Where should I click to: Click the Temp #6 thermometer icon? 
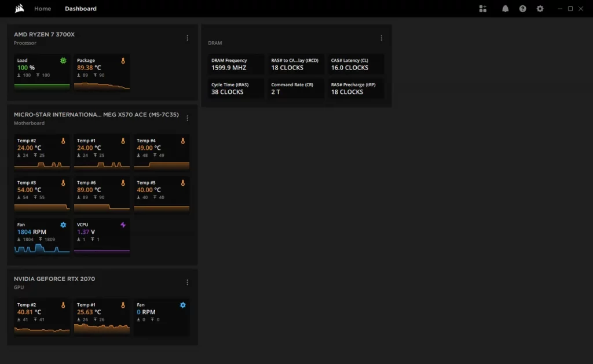click(x=123, y=182)
